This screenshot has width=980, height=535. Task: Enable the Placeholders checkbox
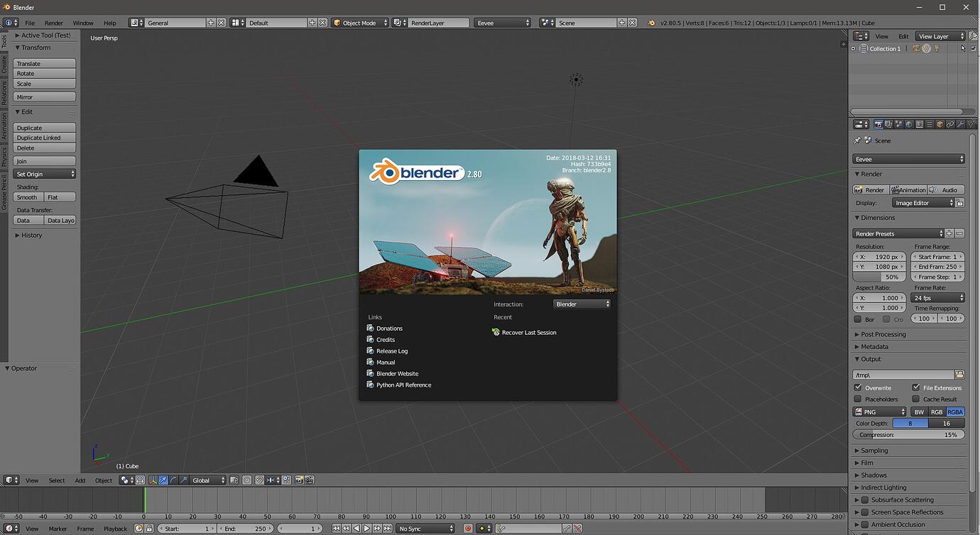[x=858, y=399]
